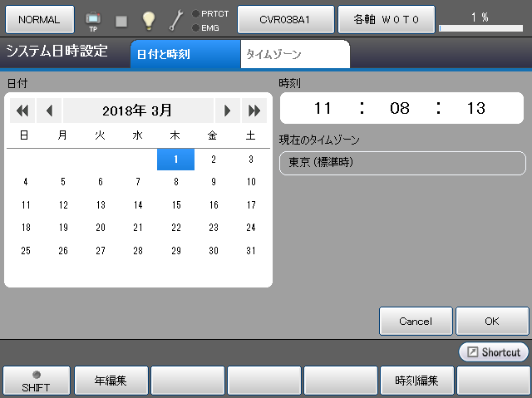Click the wrench tool icon
This screenshot has height=398, width=532.
pos(176,19)
